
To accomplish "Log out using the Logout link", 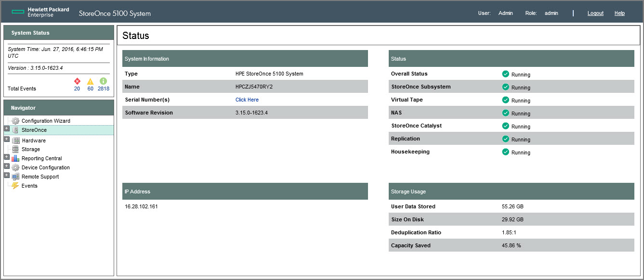I will point(595,13).
